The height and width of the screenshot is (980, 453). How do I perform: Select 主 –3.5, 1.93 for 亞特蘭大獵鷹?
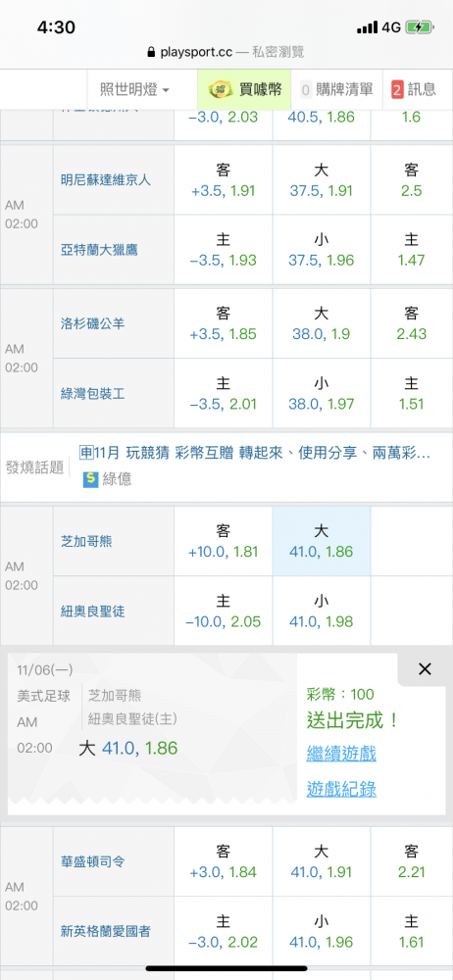click(x=223, y=250)
